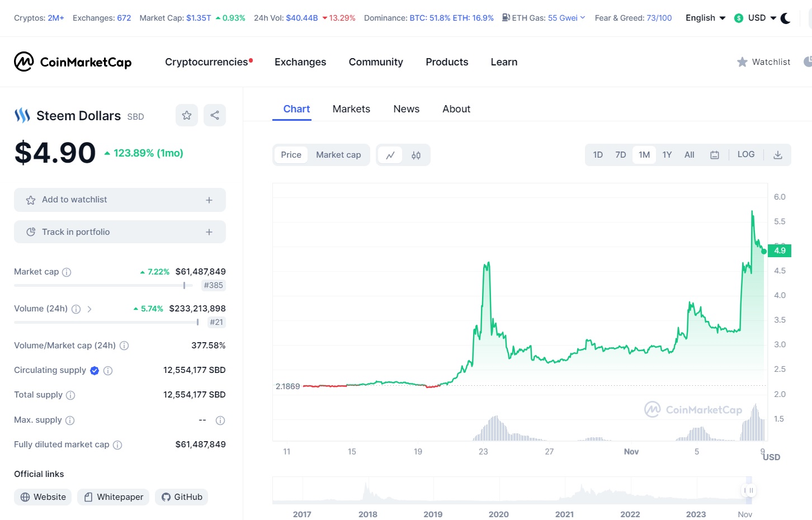The height and width of the screenshot is (520, 812).
Task: Open the GitHub link
Action: coord(182,497)
